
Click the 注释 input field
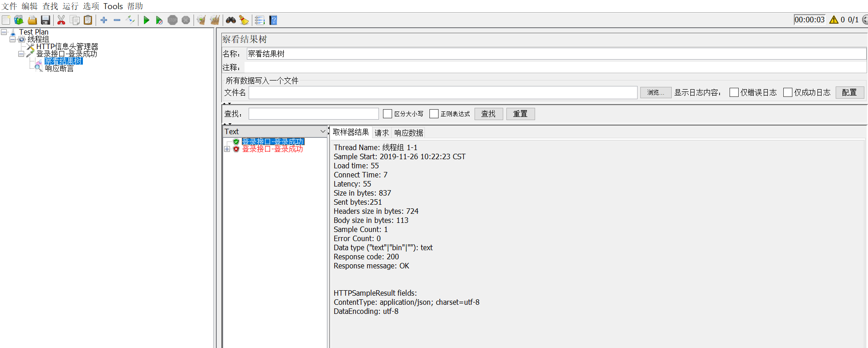coord(555,67)
